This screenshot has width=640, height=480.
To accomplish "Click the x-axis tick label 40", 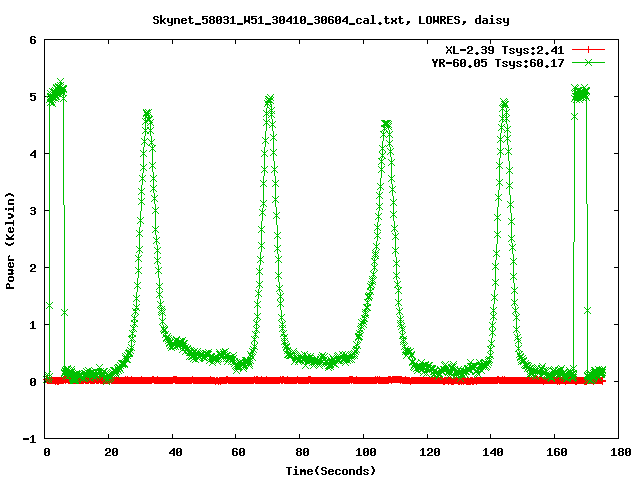I will click(x=175, y=452).
